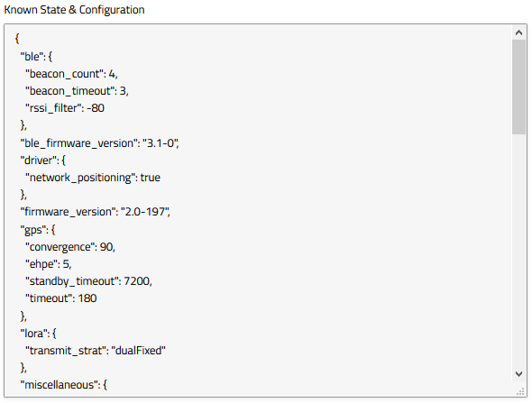Click the "Known State & Configuration" label
The height and width of the screenshot is (403, 532).
tap(74, 10)
